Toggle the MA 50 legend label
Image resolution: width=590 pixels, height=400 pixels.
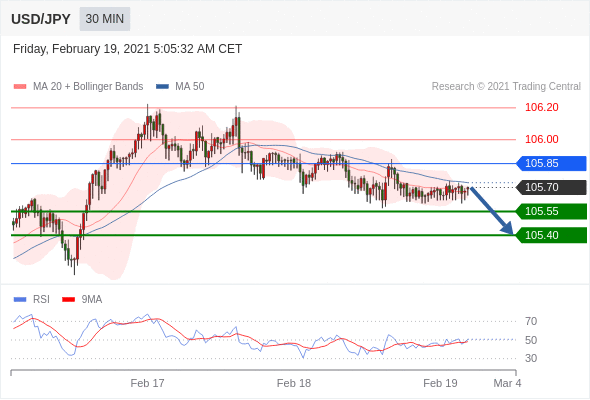click(190, 87)
